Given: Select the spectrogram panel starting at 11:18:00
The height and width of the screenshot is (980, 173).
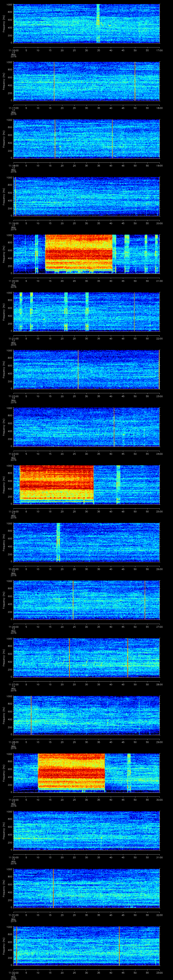Looking at the screenshot, I should 86,139.
